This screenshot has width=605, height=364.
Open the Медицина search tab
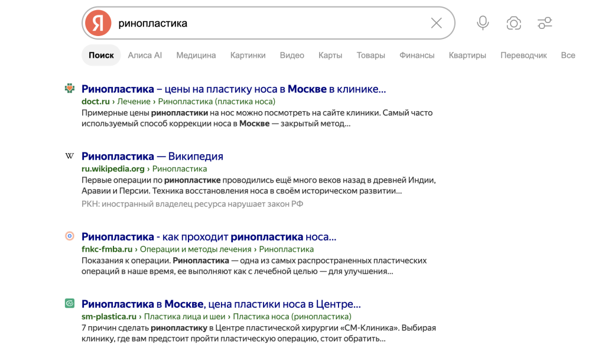[x=196, y=55]
